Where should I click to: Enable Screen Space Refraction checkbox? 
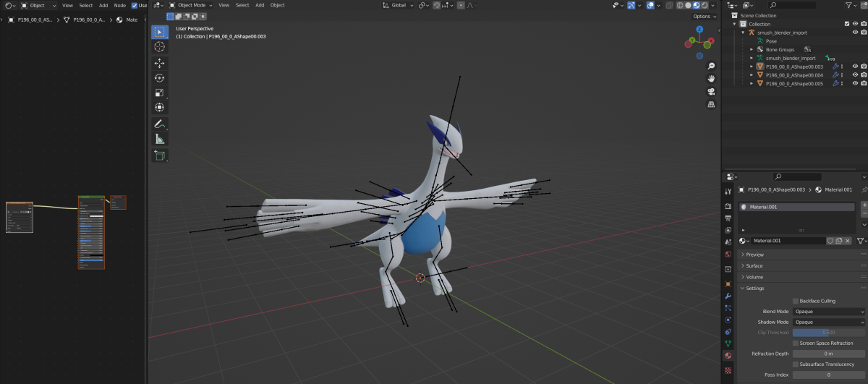tap(796, 343)
